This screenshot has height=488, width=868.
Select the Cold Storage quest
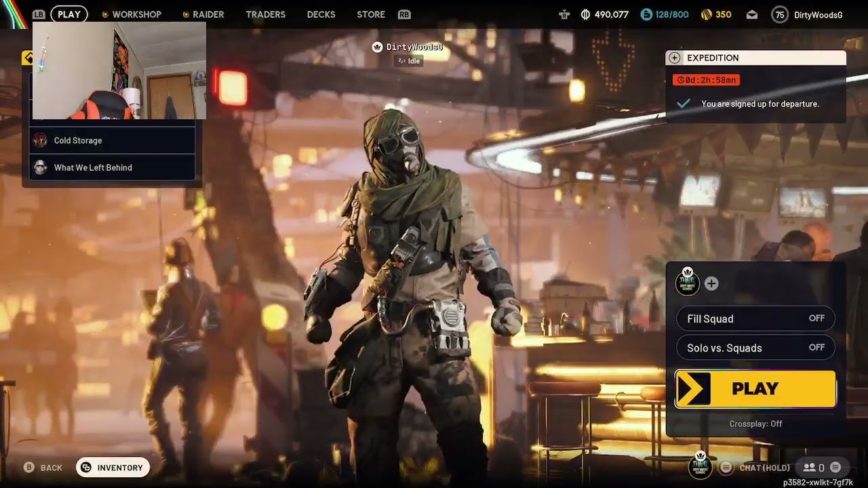(x=113, y=140)
